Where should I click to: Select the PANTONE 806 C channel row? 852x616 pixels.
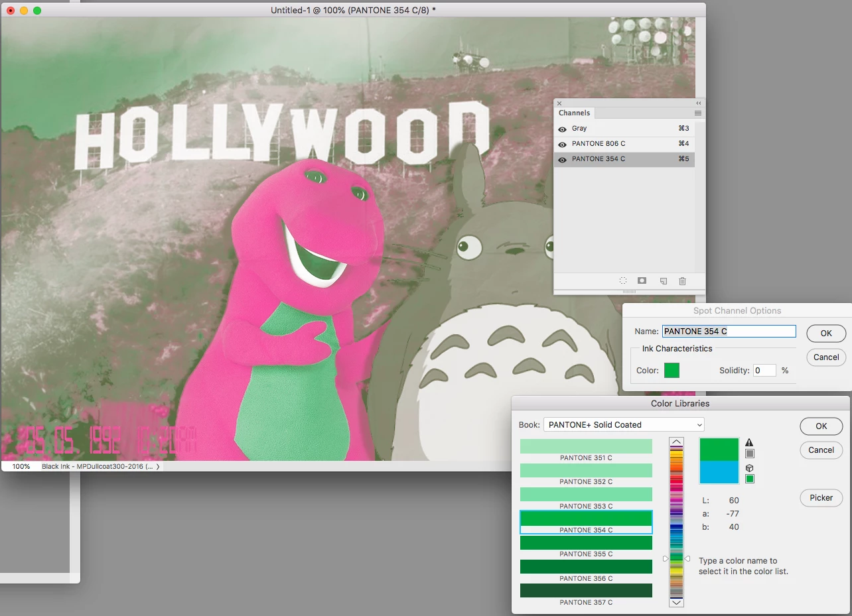624,144
